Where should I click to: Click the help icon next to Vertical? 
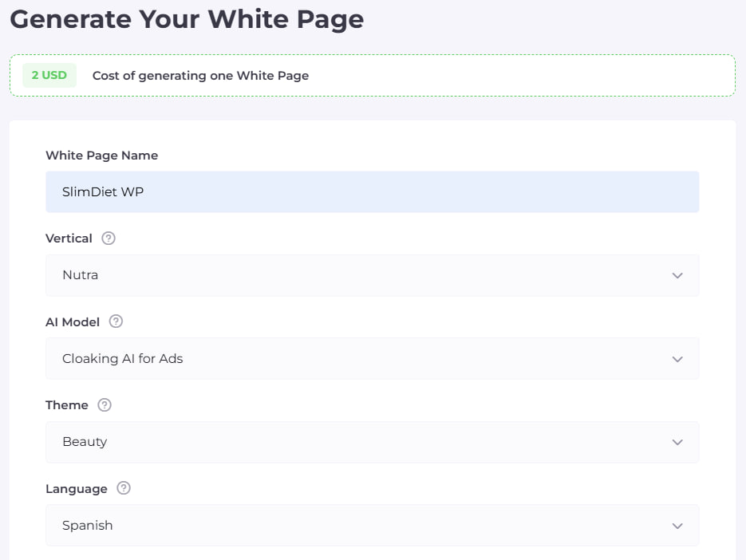click(x=109, y=239)
